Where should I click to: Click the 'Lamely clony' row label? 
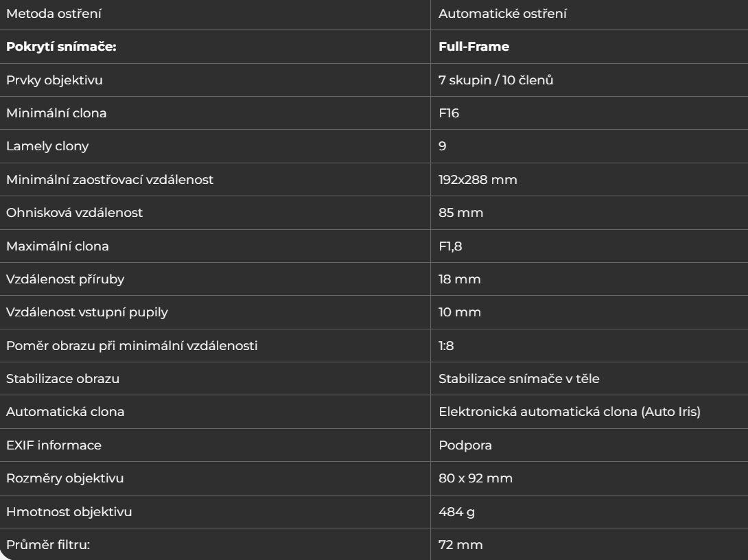click(x=47, y=146)
